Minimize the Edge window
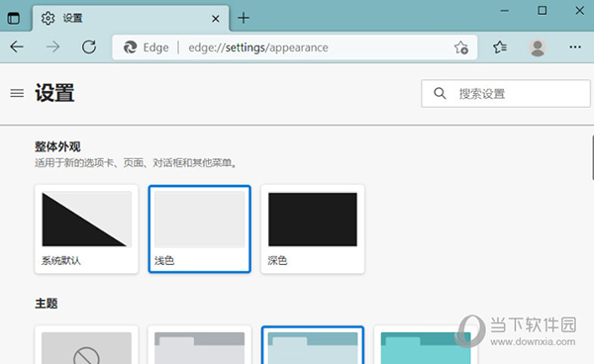Screen dimensions: 594x364 tap(505, 11)
